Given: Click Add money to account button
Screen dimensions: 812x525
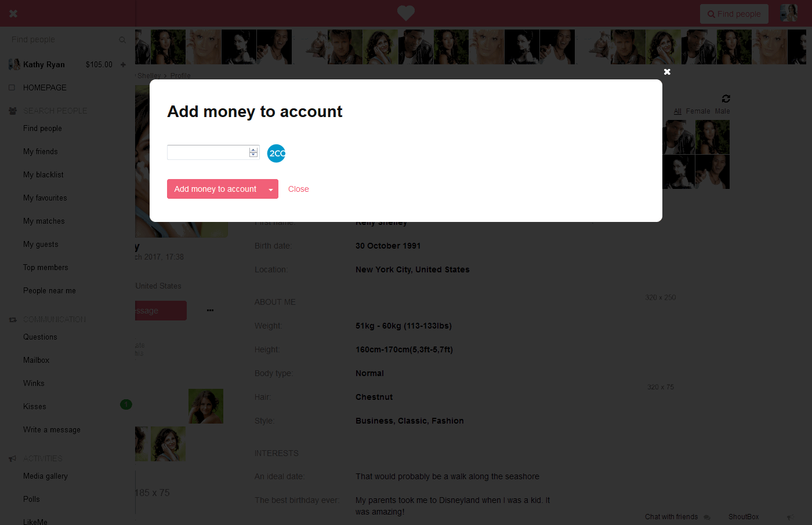Looking at the screenshot, I should [x=215, y=189].
